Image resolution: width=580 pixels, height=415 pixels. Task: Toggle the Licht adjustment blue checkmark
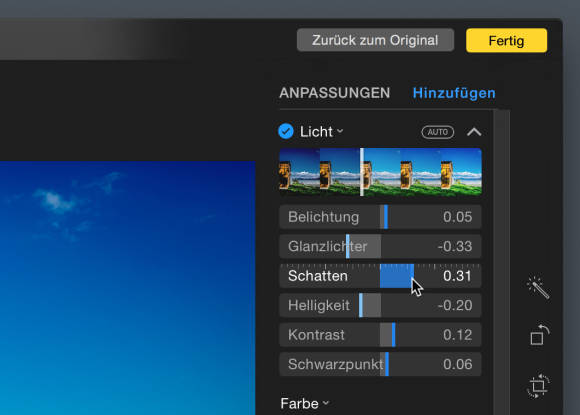click(x=286, y=131)
